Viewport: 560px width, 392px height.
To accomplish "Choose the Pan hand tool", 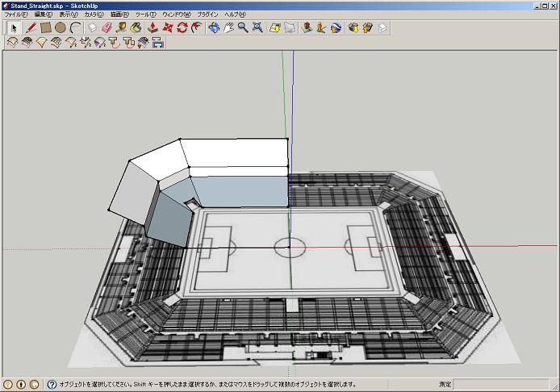I will click(228, 27).
